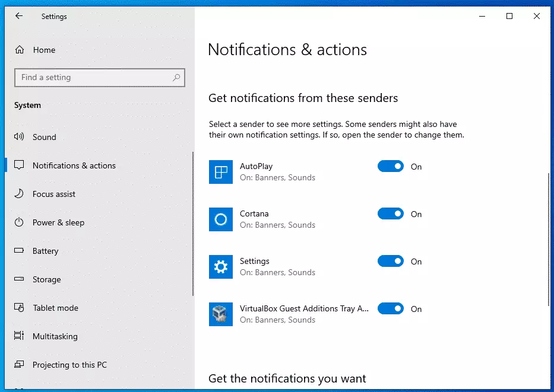The width and height of the screenshot is (554, 392).
Task: Click the Sound speaker icon
Action: [x=19, y=136]
